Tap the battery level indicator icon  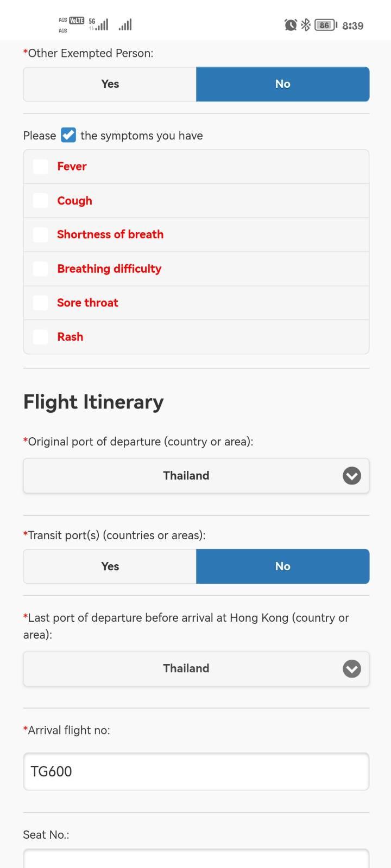point(326,25)
